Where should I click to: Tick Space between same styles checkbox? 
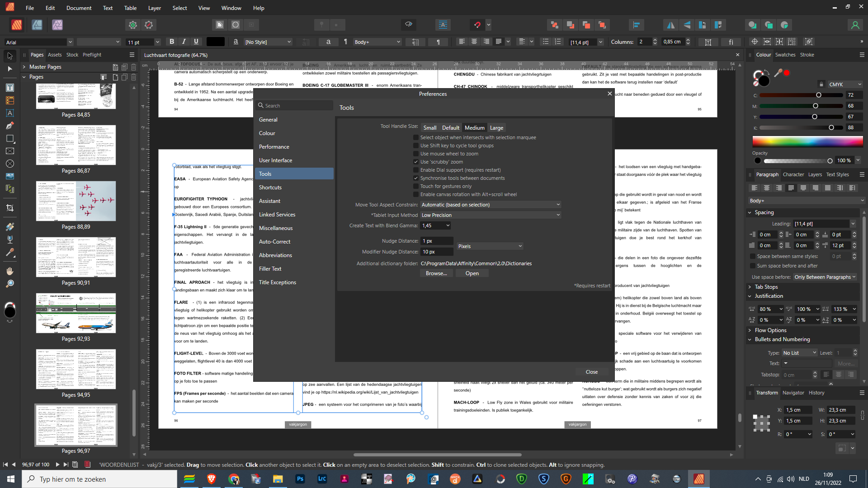coord(753,256)
